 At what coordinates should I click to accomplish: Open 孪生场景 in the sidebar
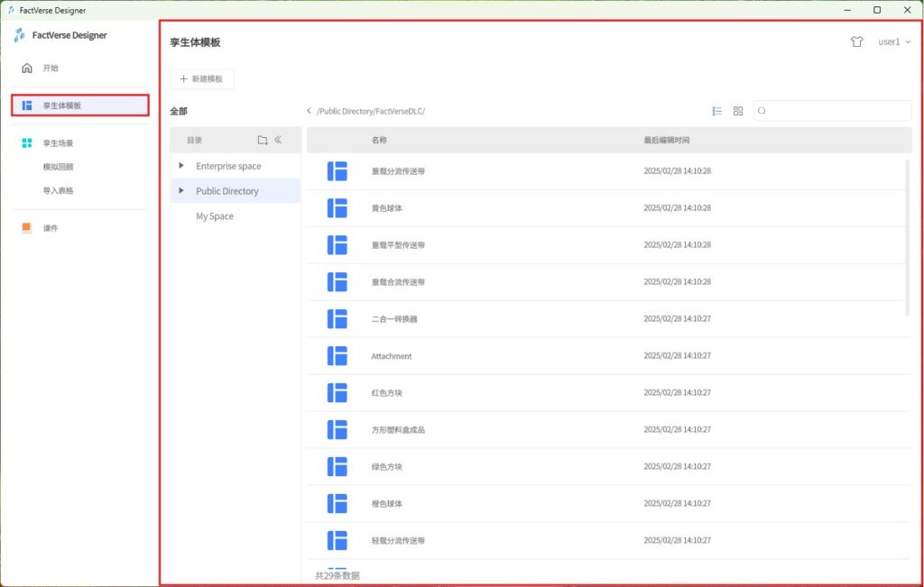(58, 142)
